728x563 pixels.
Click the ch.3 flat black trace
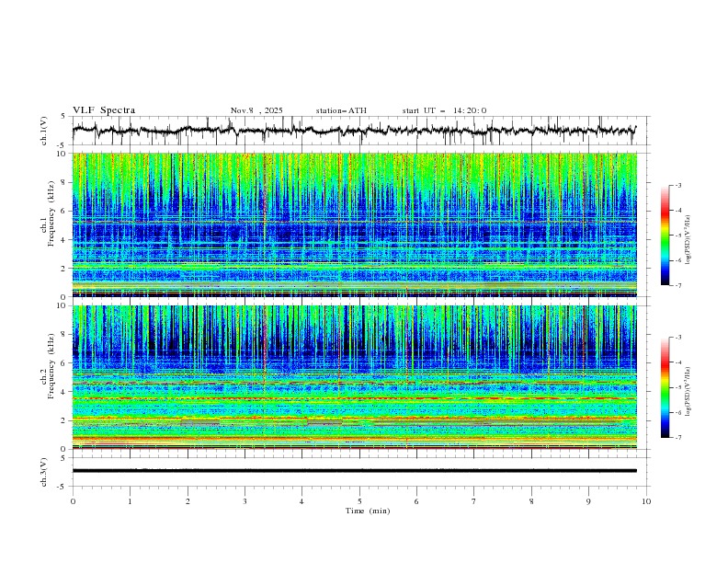[x=354, y=471]
